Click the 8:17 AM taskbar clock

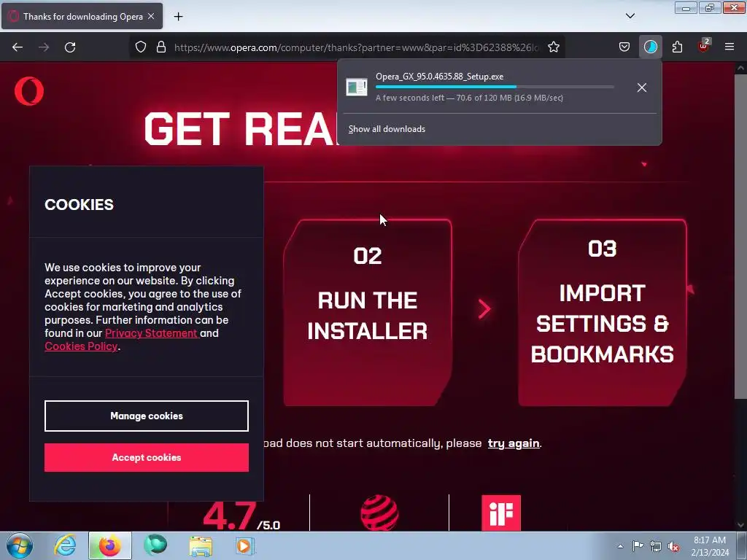tap(709, 546)
